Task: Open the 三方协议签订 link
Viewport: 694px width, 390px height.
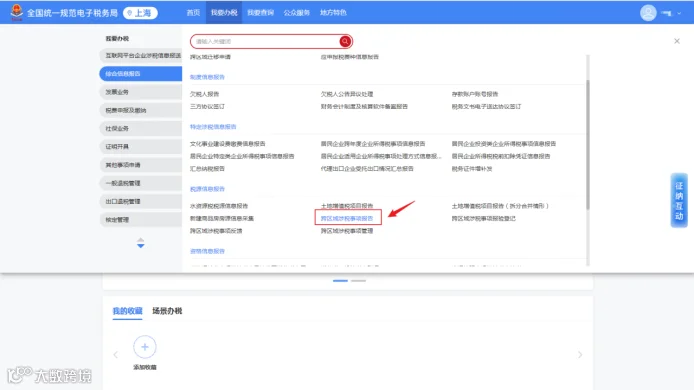Action: (x=207, y=106)
